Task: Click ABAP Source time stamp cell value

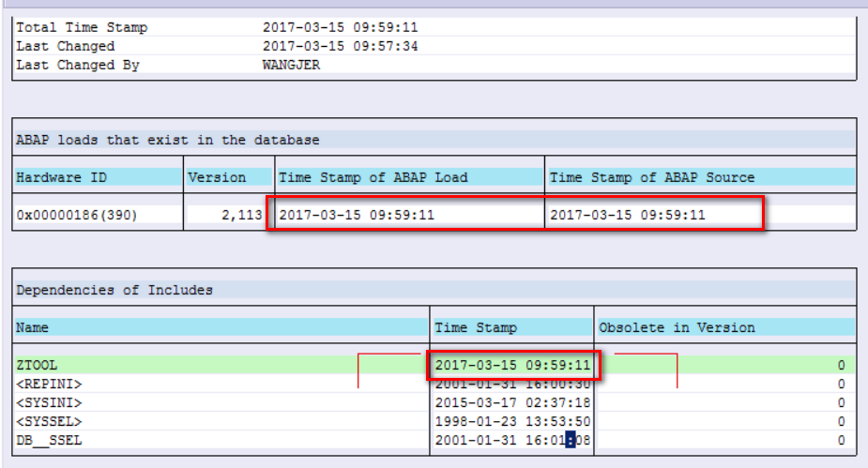Action: [628, 215]
